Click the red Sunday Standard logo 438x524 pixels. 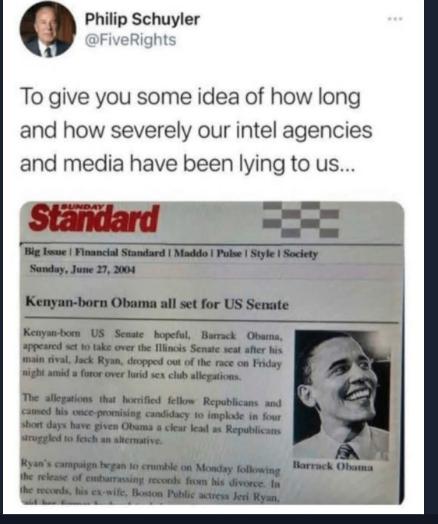pos(94,218)
